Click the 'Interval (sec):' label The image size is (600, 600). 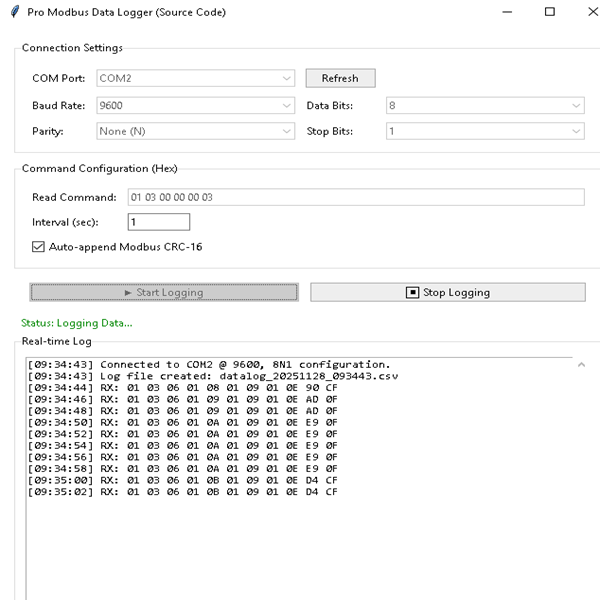click(x=65, y=222)
